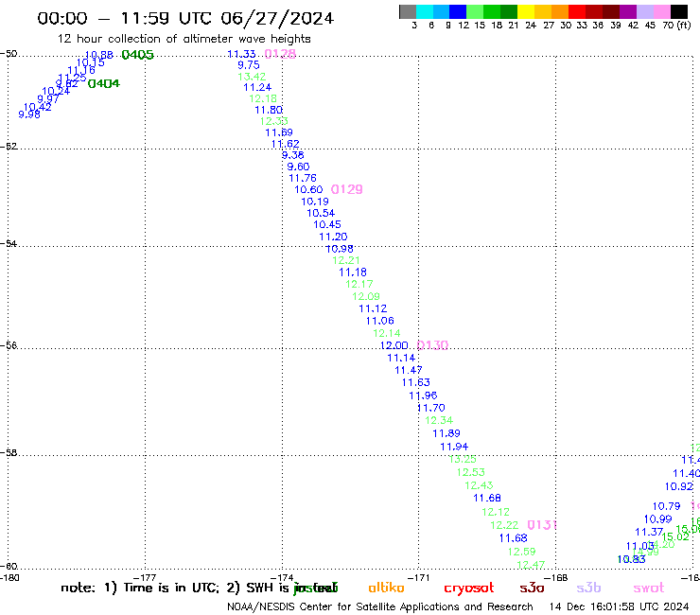Click the pink 'swot' satellite label
Image resolution: width=700 pixels, height=615 pixels.
648,589
